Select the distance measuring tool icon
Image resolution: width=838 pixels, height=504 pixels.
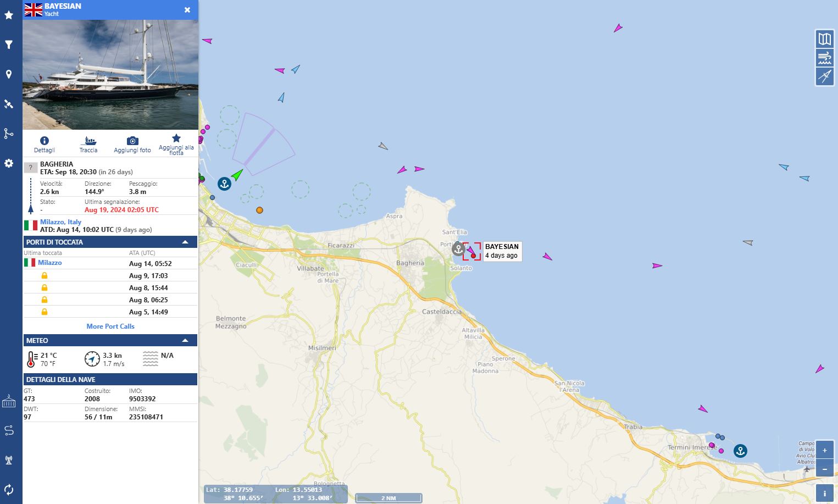[824, 76]
